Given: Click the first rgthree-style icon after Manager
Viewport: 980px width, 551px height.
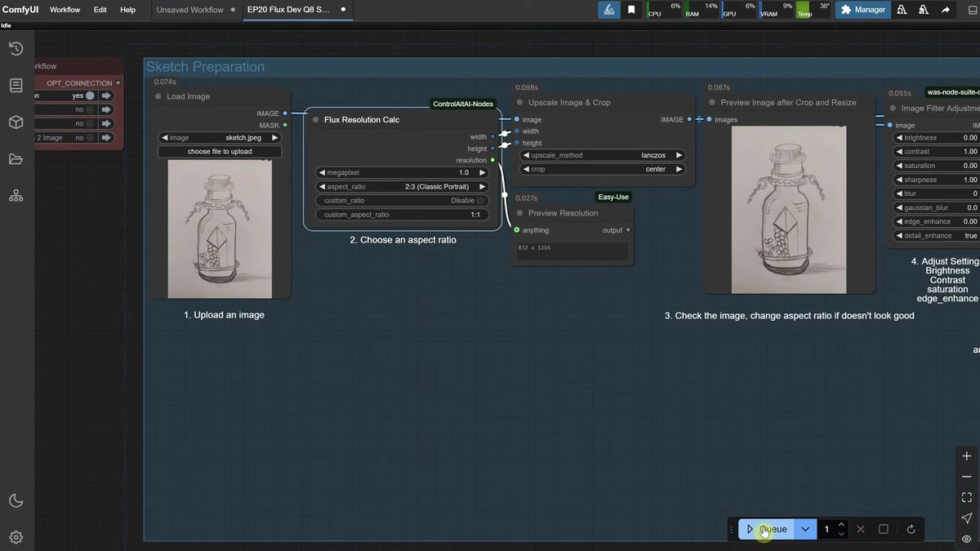Looking at the screenshot, I should click(902, 10).
